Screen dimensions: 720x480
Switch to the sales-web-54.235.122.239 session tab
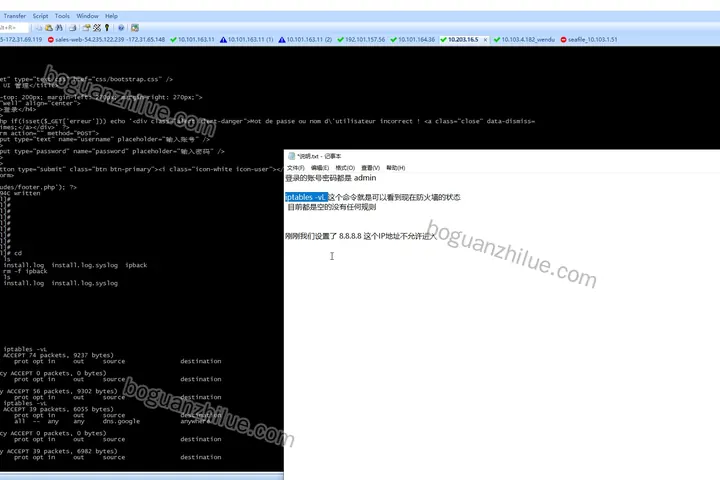pos(106,40)
